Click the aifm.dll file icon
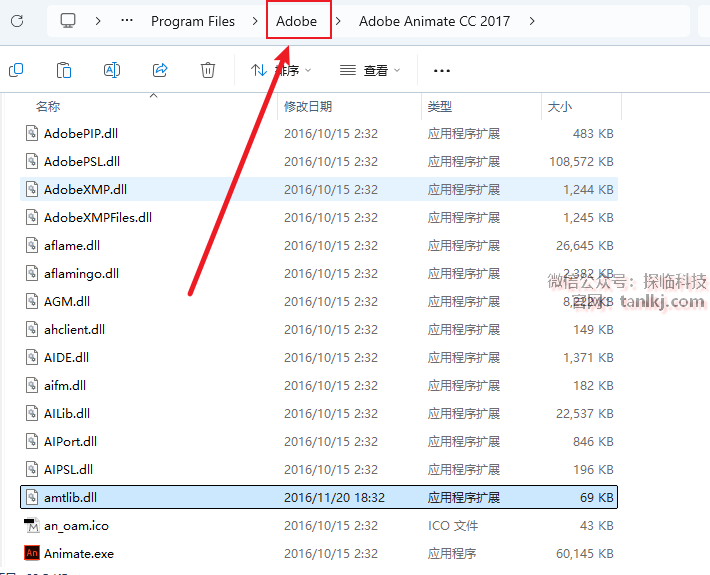Image resolution: width=710 pixels, height=575 pixels. pos(32,386)
